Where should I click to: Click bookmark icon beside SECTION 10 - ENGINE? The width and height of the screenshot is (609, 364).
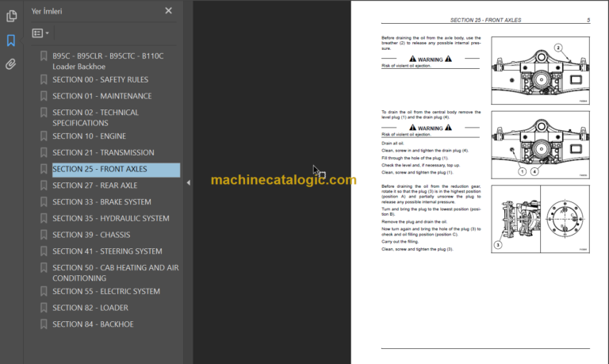coord(44,136)
